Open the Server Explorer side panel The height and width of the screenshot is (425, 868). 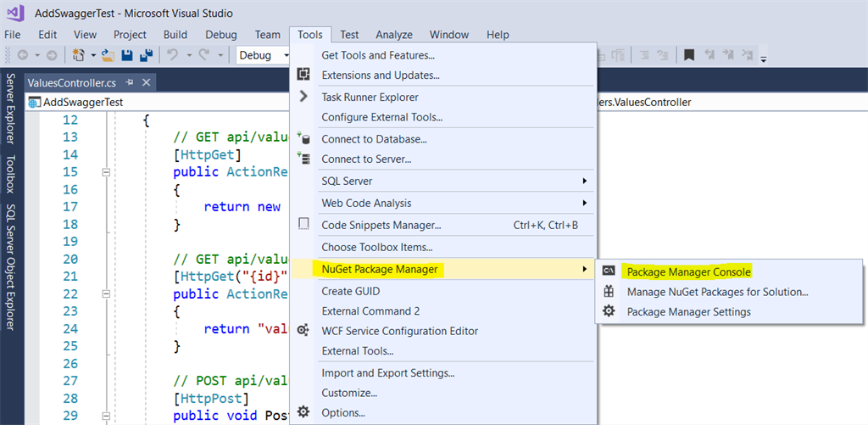point(11,107)
